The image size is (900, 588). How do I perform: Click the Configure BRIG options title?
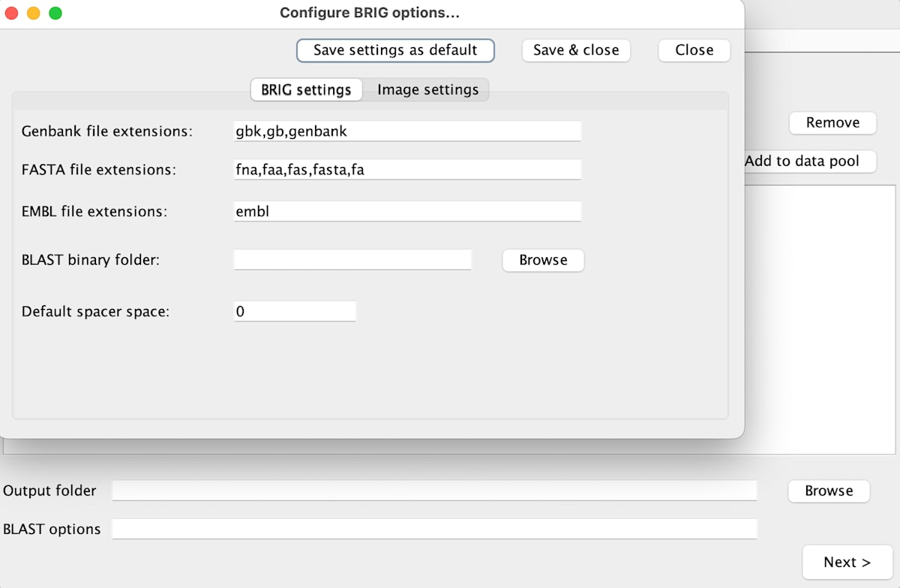370,13
